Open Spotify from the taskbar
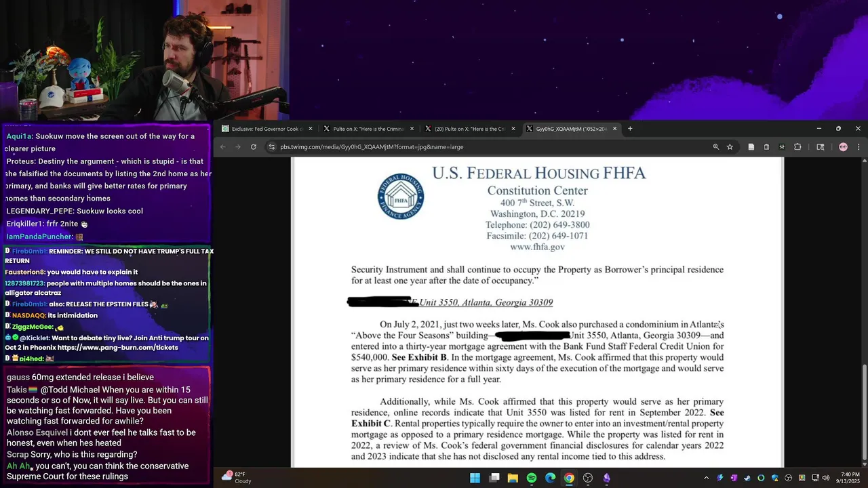 [x=532, y=478]
